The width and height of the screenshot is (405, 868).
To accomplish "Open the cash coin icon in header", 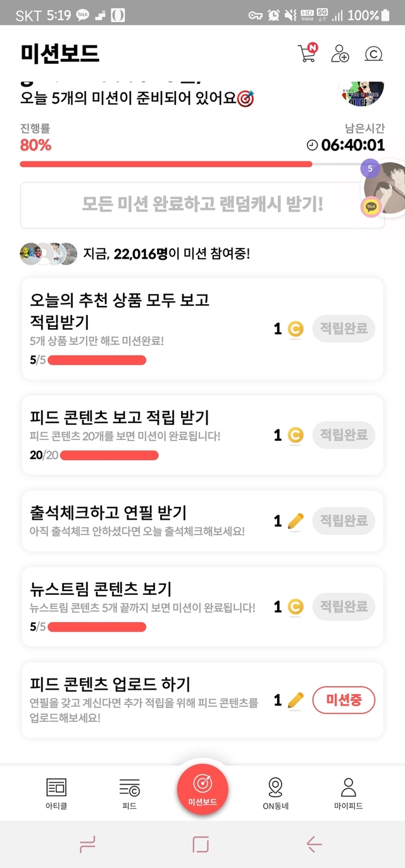I will click(x=374, y=54).
